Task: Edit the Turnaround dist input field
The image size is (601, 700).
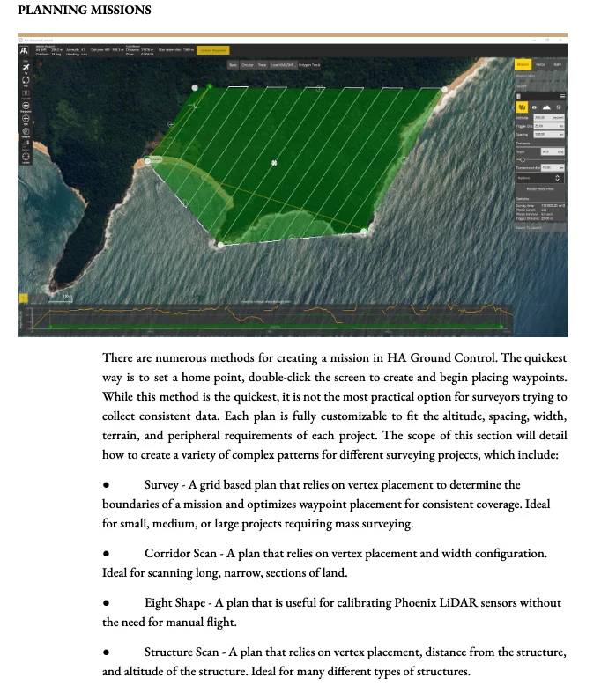Action: (553, 168)
